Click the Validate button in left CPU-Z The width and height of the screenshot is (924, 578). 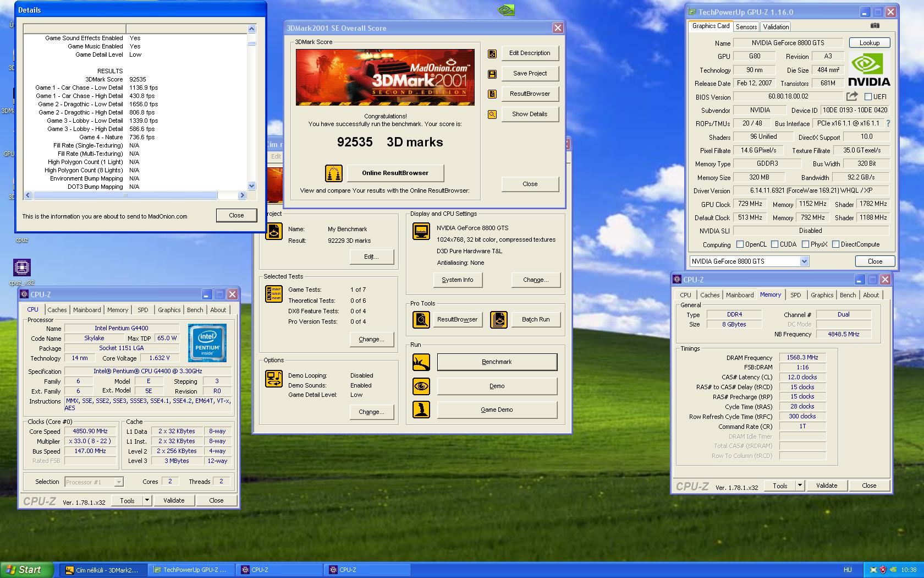pyautogui.click(x=174, y=500)
